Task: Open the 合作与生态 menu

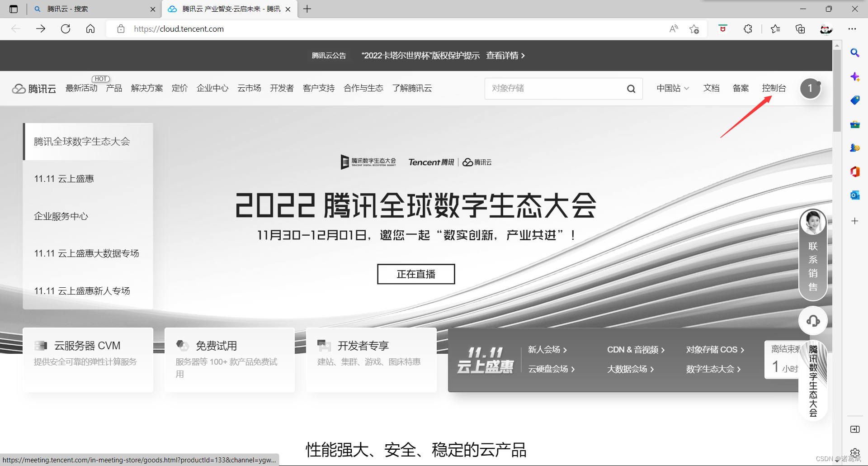Action: click(x=363, y=88)
